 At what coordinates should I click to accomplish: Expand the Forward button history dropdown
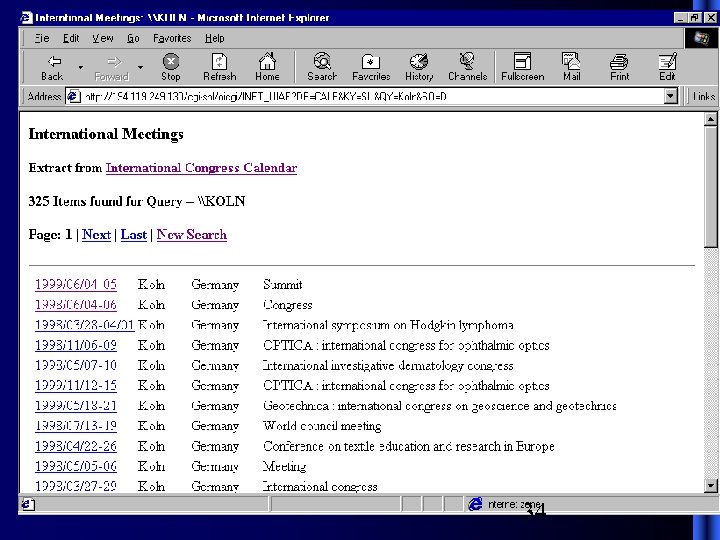click(141, 68)
